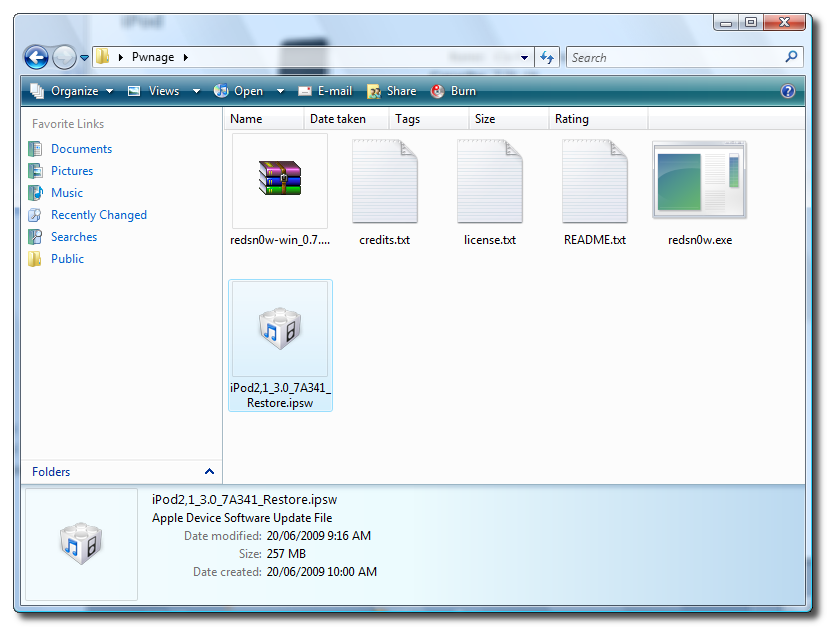Screen dimensions: 827x627
Task: Sort files by the Name column header
Action: coord(246,119)
